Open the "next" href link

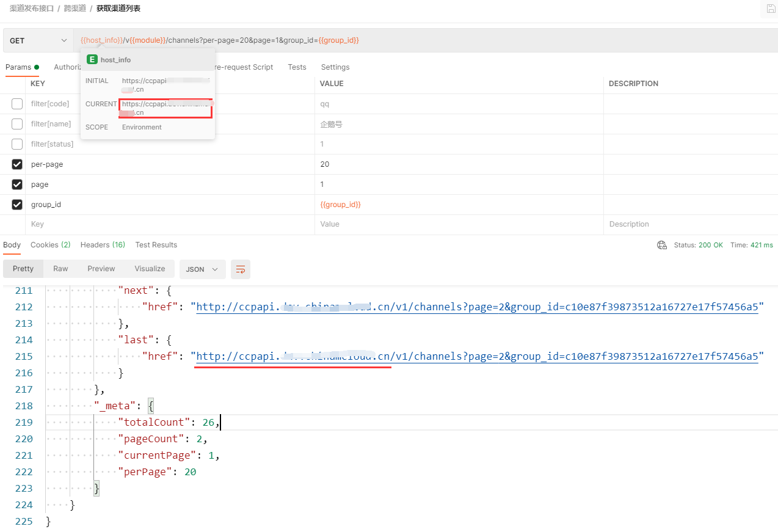click(476, 307)
